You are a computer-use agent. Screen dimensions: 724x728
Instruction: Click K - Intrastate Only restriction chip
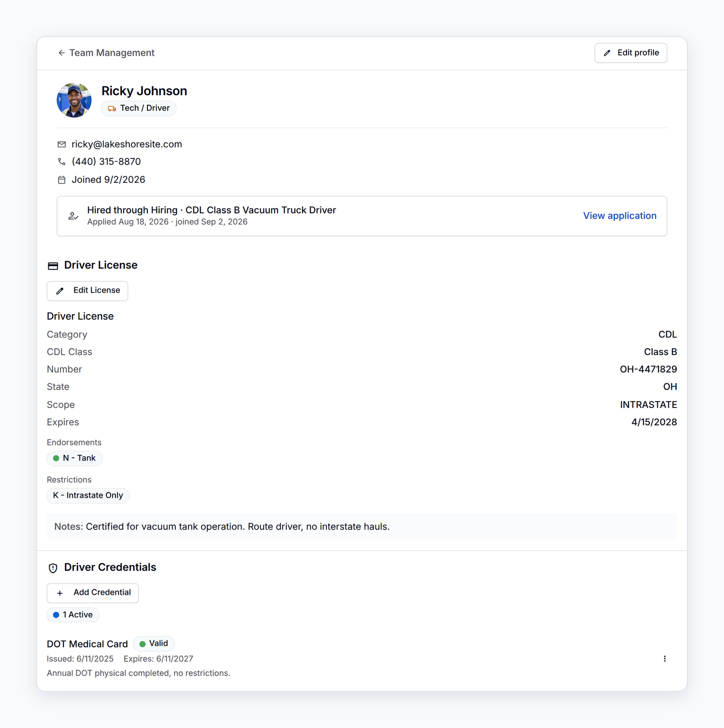point(88,496)
